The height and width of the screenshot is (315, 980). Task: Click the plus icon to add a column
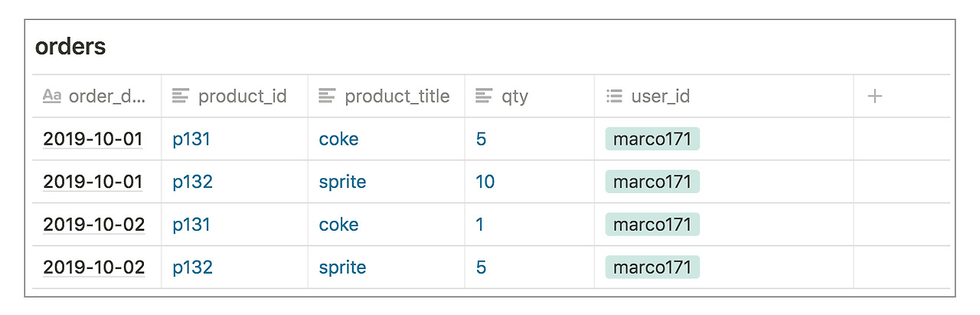874,97
